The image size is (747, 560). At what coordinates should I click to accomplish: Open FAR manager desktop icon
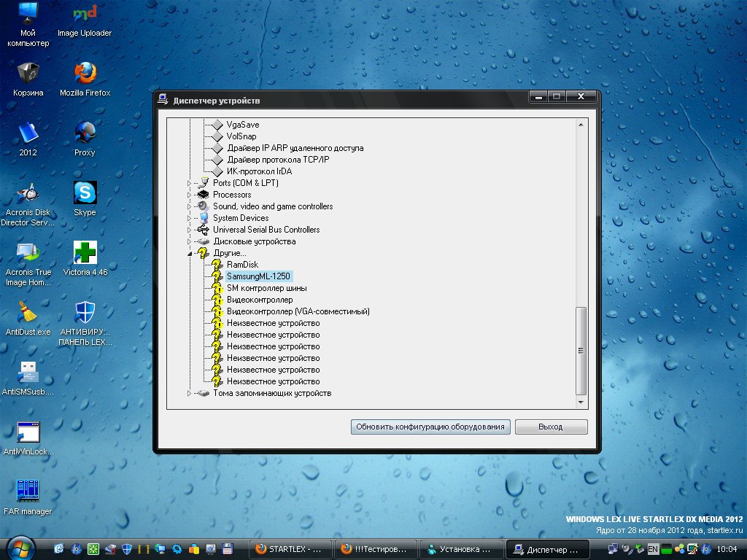click(28, 491)
